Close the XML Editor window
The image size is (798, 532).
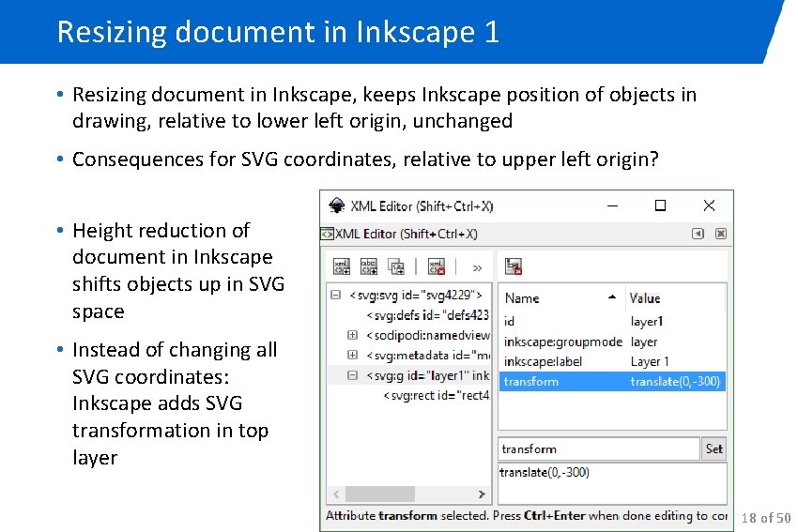[709, 205]
